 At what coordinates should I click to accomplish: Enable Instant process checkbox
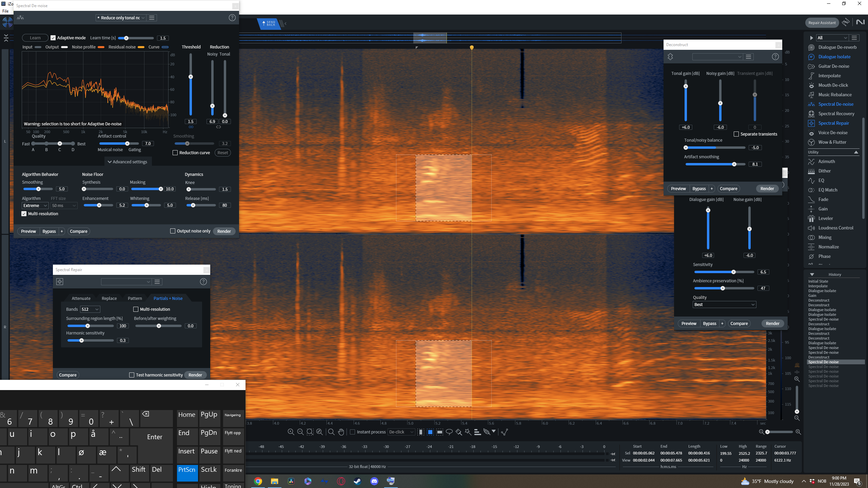[352, 432]
